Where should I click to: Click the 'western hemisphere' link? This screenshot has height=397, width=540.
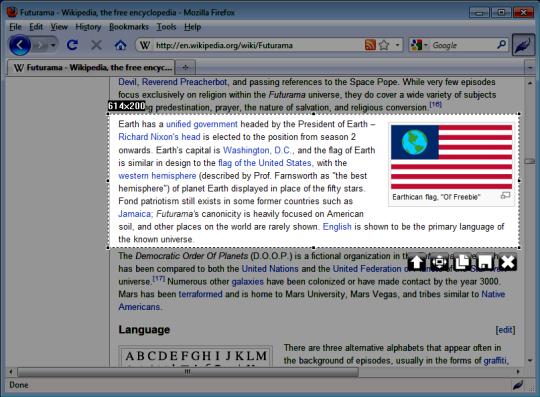157,176
